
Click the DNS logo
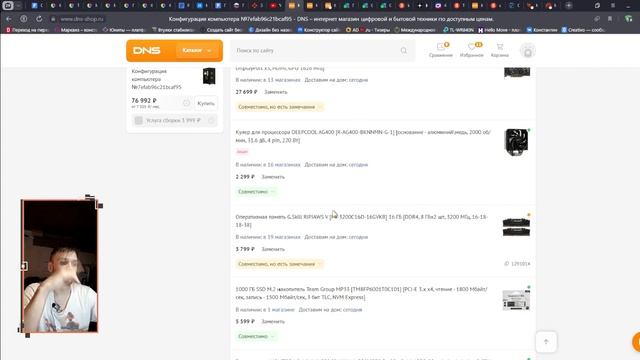click(146, 51)
